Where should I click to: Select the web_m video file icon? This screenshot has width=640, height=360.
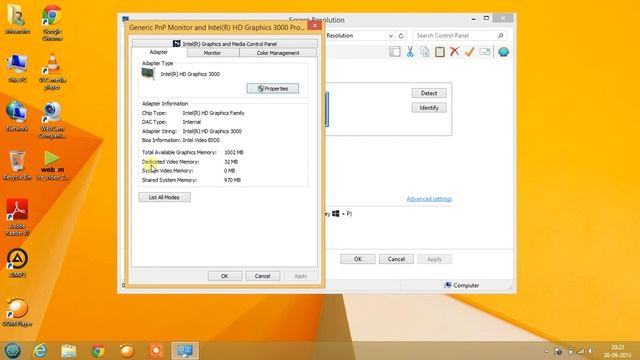click(x=52, y=165)
